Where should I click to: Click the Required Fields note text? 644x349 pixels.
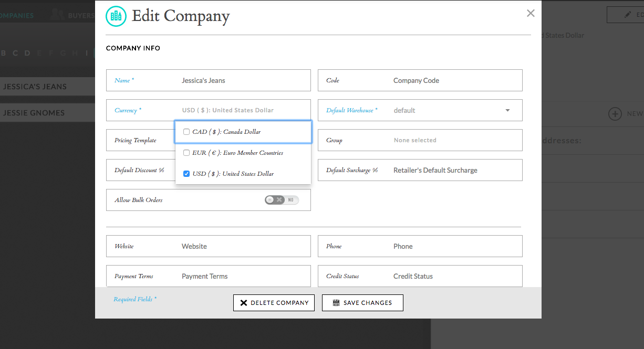[x=135, y=299]
